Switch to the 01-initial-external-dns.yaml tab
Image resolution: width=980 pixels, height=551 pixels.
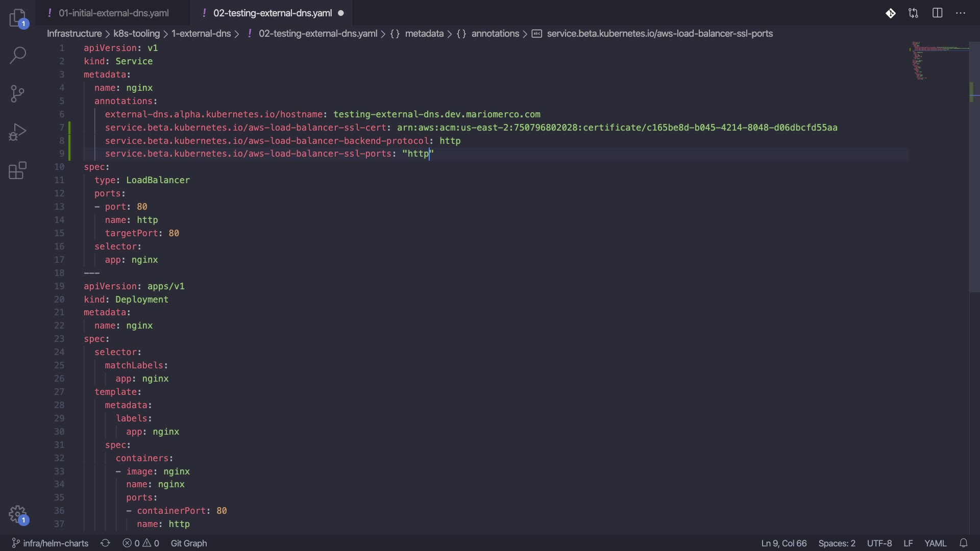click(x=113, y=13)
